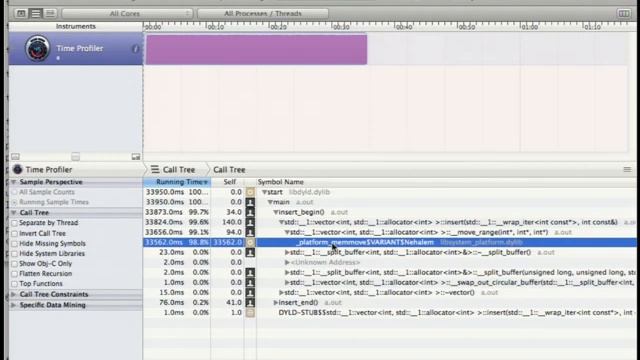640x360 pixels.
Task: Click the 33873.0ms running time cell
Action: tap(164, 212)
